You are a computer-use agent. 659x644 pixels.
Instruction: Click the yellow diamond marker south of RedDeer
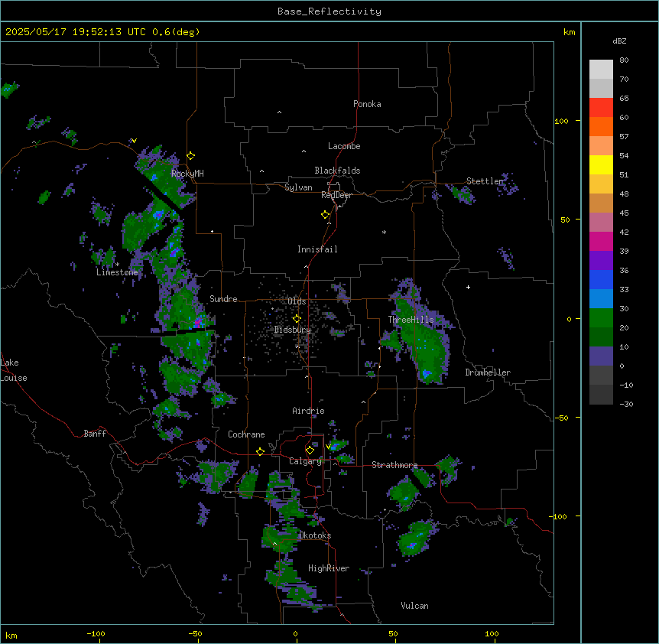point(326,214)
